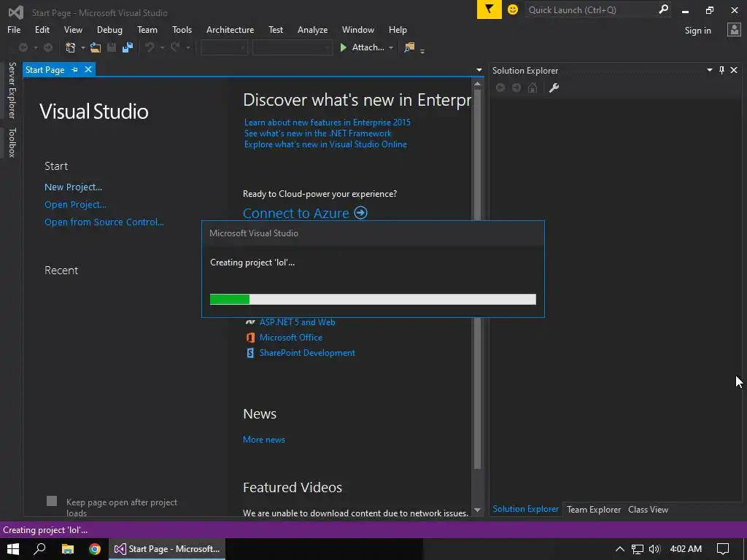
Task: Toggle auto hide pin on Solution Explorer
Action: tap(721, 70)
